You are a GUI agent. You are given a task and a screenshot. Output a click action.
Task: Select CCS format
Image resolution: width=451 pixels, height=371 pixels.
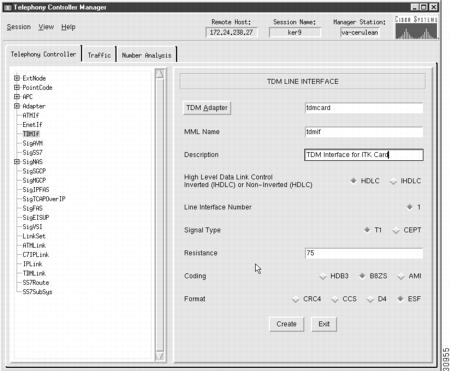(x=335, y=299)
